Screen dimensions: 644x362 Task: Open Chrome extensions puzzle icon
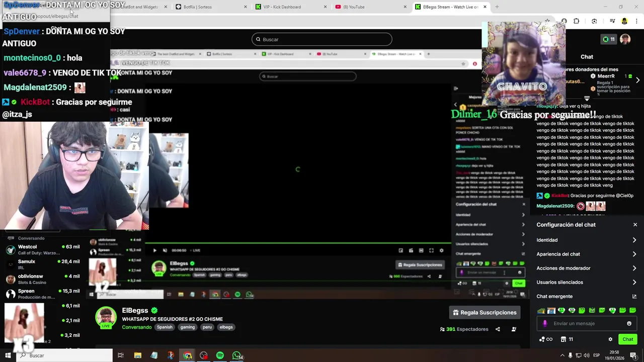tap(577, 21)
